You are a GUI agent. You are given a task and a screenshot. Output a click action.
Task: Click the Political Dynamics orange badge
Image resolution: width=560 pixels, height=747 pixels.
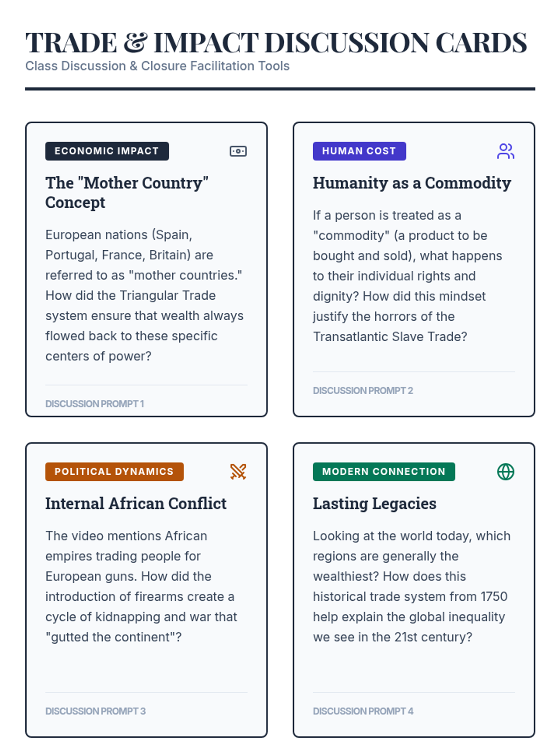click(114, 472)
